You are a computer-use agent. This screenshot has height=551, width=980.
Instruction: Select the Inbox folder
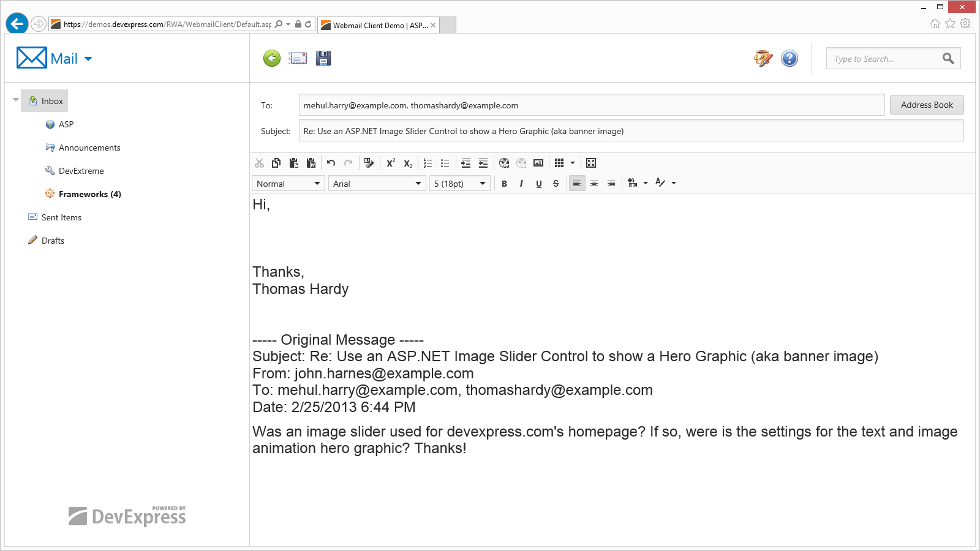pos(45,101)
